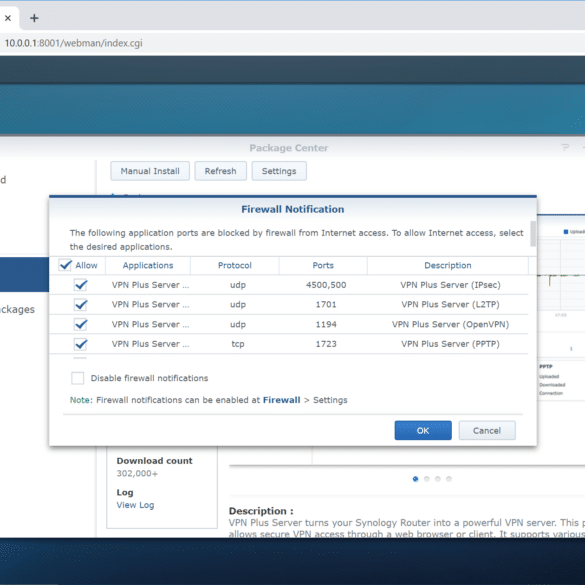Select the fourth screenshot carousel dot
Screen dimensions: 585x585
[449, 479]
